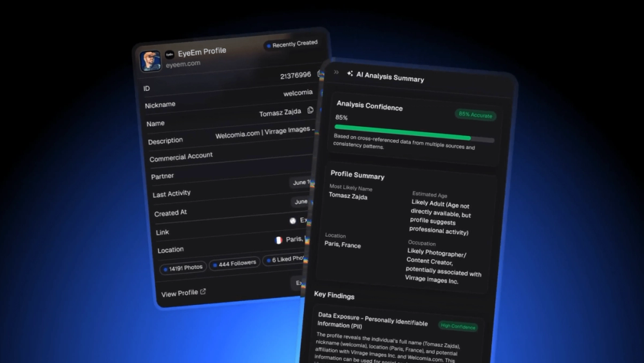Click the Commercial Account row label

(x=181, y=157)
